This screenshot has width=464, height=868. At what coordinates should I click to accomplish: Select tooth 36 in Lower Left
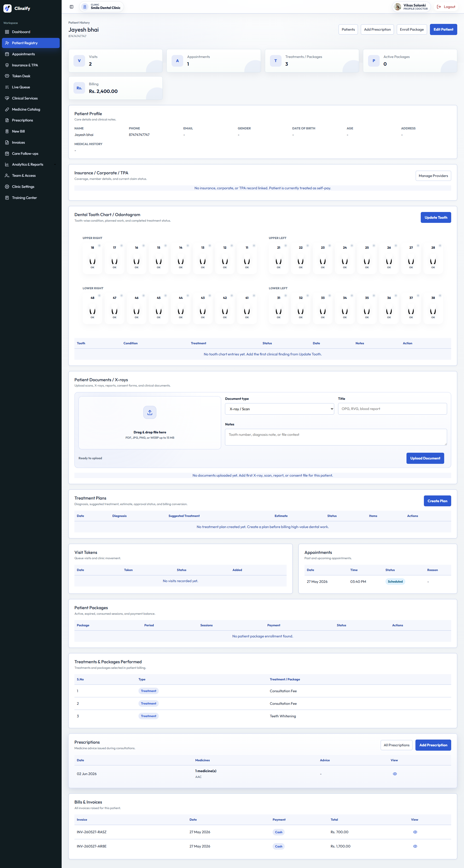click(389, 308)
